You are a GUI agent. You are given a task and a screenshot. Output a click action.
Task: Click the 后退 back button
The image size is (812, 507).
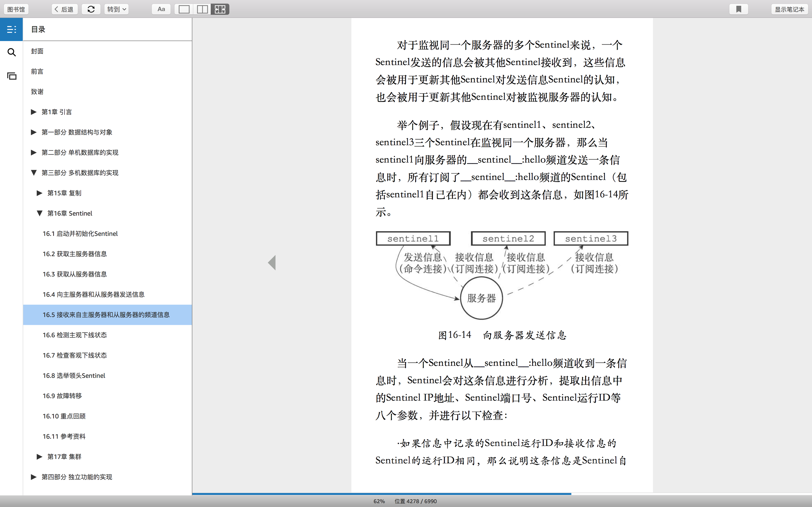coord(64,9)
